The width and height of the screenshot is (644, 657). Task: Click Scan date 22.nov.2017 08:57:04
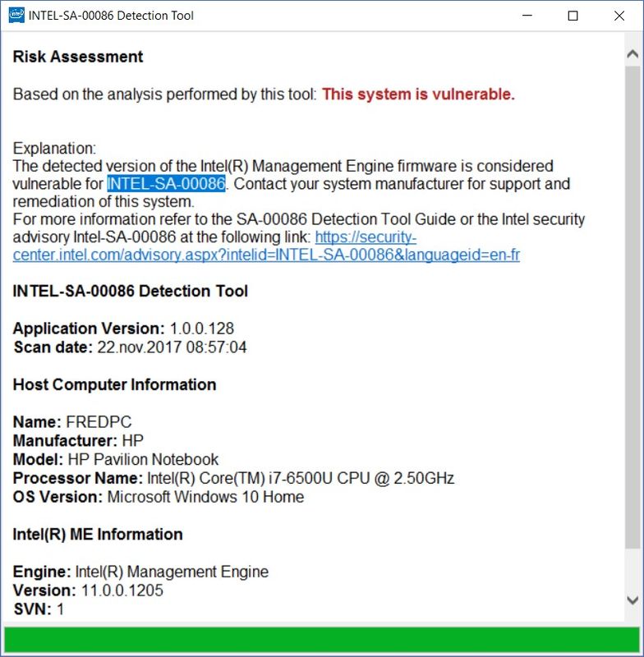[131, 347]
